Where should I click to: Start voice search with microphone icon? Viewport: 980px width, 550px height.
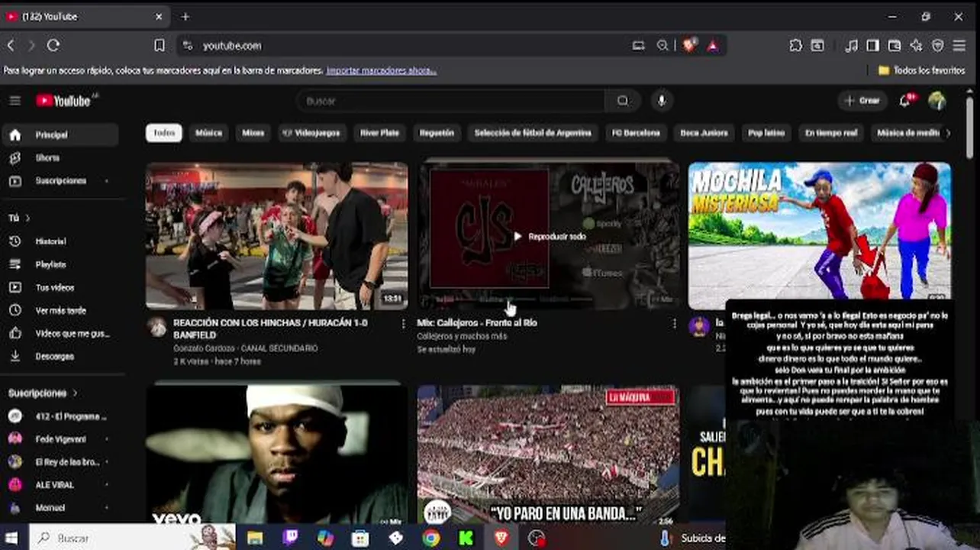click(x=662, y=101)
